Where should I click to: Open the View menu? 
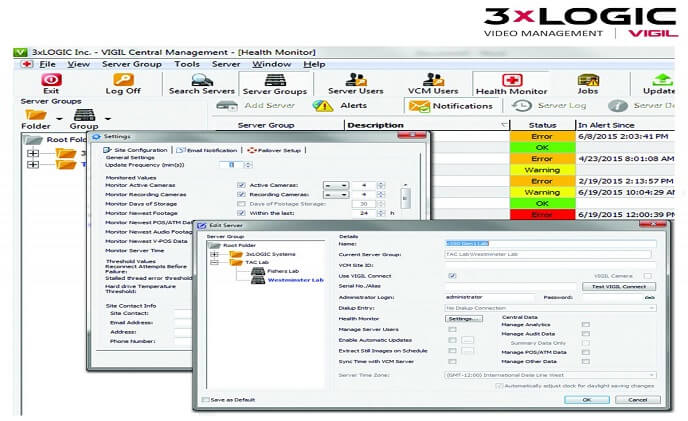[79, 64]
